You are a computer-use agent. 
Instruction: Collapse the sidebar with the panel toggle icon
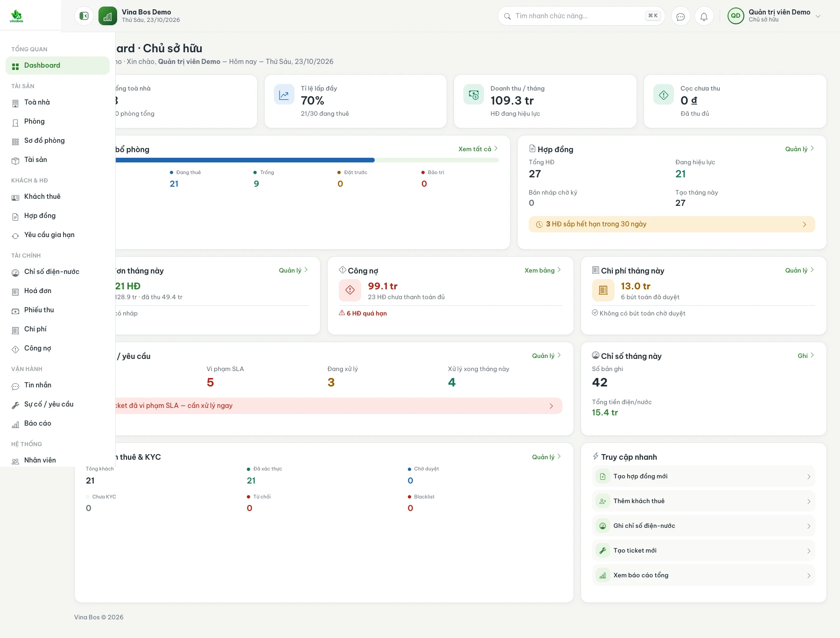84,16
